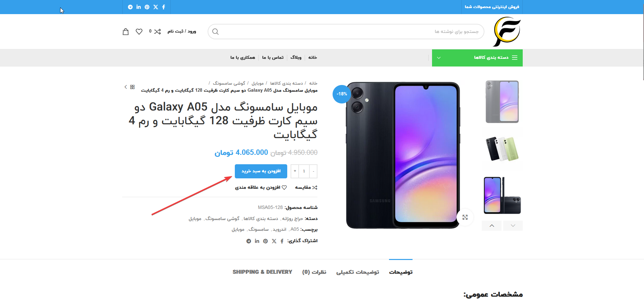Open Telegram icon in top bar

click(130, 7)
